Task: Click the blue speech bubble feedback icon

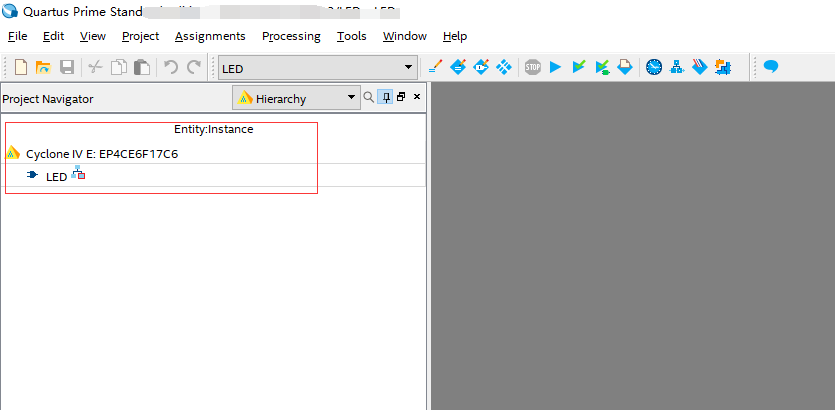Action: click(771, 67)
